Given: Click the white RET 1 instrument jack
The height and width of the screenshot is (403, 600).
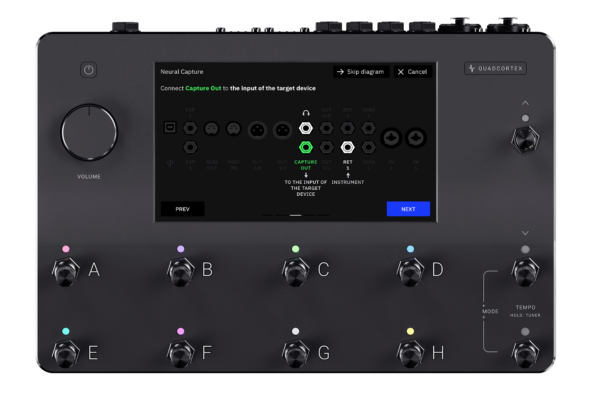Looking at the screenshot, I should click(x=347, y=146).
